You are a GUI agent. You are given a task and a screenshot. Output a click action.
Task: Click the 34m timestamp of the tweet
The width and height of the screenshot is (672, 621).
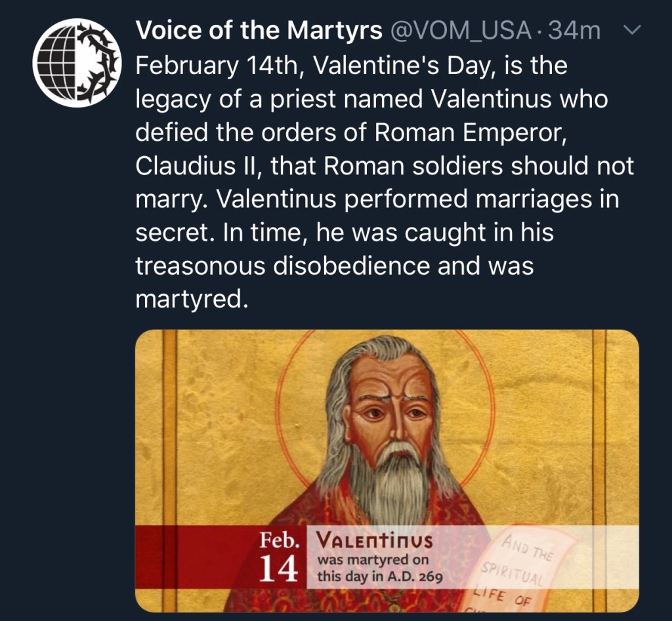(575, 30)
